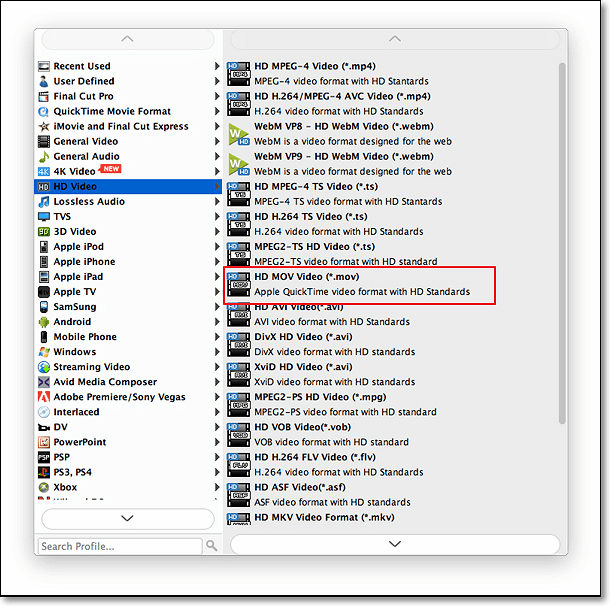610x606 pixels.
Task: Click the magnifying glass search icon
Action: click(211, 546)
